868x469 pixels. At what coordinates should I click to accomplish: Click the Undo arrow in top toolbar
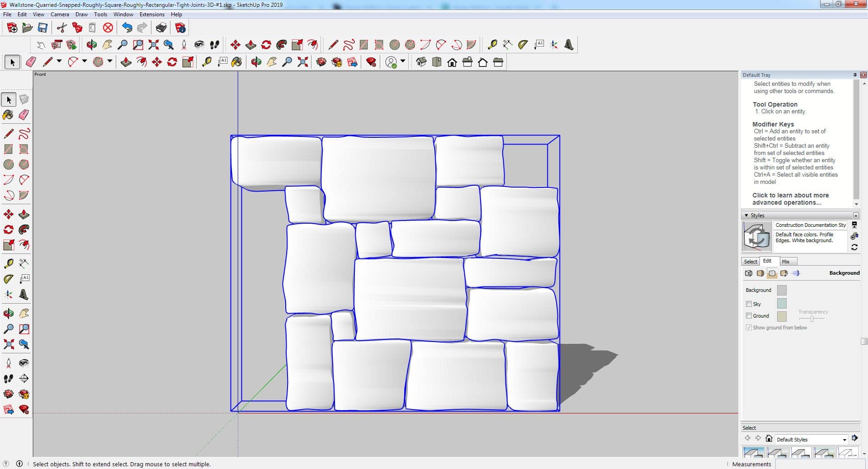click(127, 28)
